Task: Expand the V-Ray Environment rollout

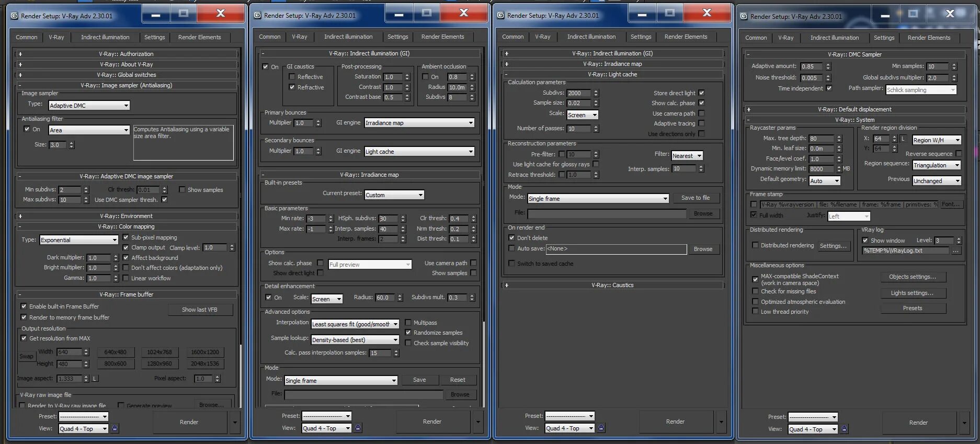Action: click(x=126, y=216)
